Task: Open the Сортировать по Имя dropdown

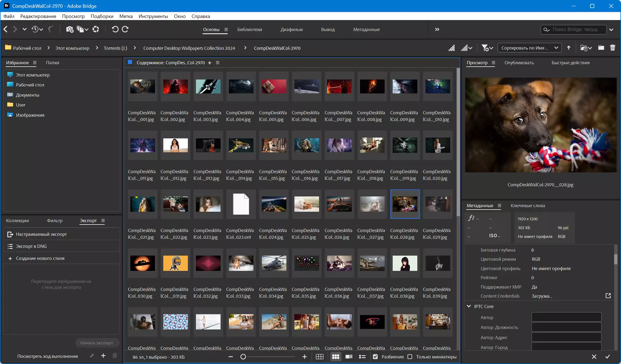Action: click(x=530, y=48)
